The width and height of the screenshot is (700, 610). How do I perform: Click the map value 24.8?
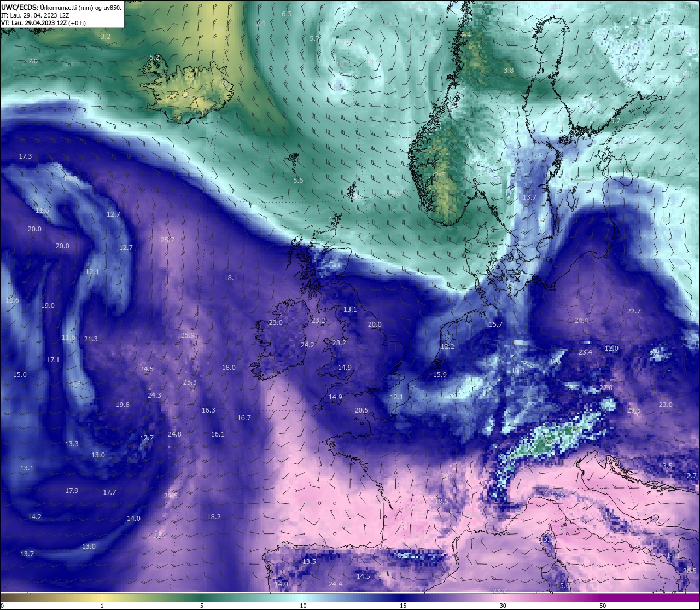pyautogui.click(x=174, y=434)
